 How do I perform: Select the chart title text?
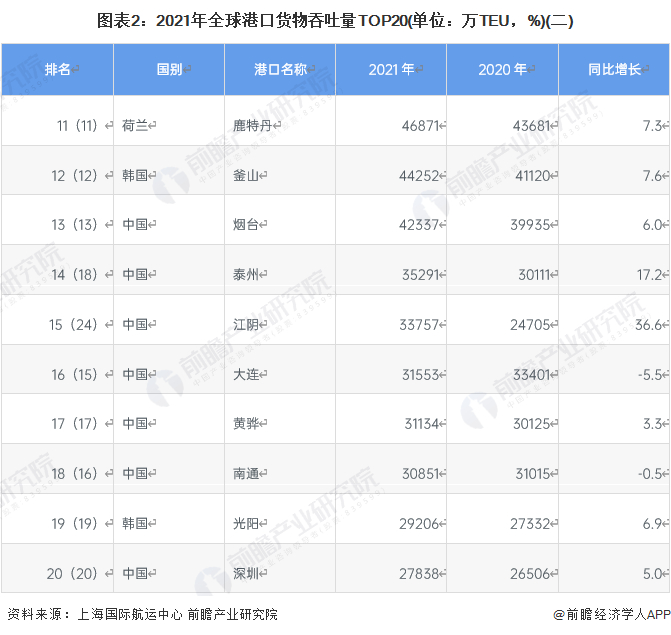(x=335, y=21)
